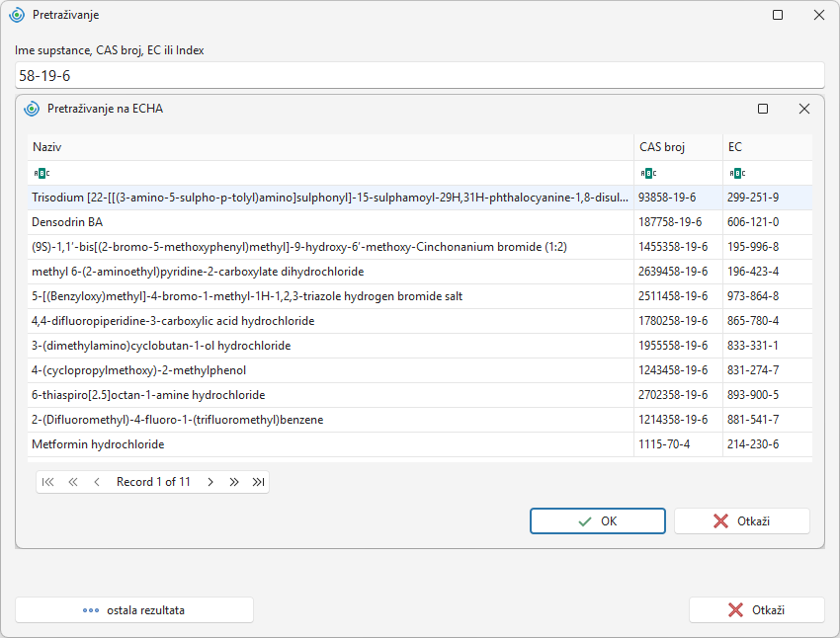Click CAS number 187758-19-6 cell
Viewport: 840px width, 638px height.
coord(678,222)
